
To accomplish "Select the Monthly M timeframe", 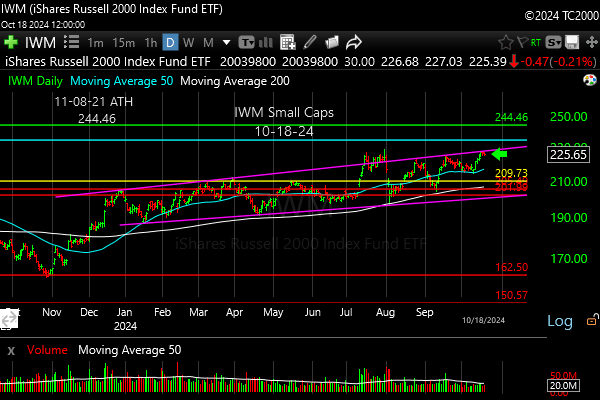I will 208,43.
